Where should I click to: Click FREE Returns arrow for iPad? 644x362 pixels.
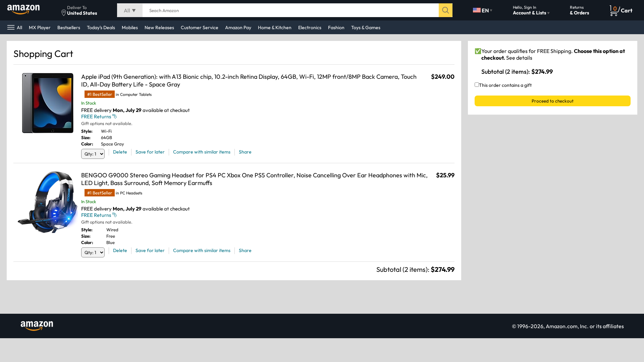click(x=114, y=117)
